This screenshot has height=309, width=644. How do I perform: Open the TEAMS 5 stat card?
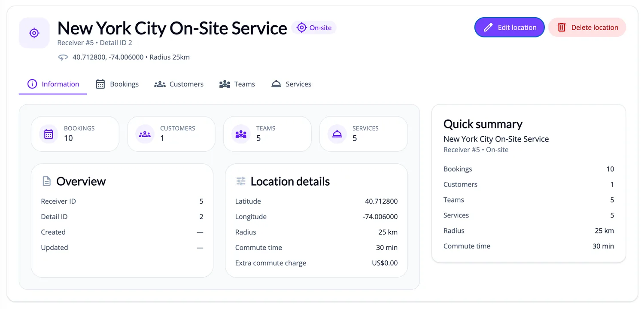click(x=267, y=134)
